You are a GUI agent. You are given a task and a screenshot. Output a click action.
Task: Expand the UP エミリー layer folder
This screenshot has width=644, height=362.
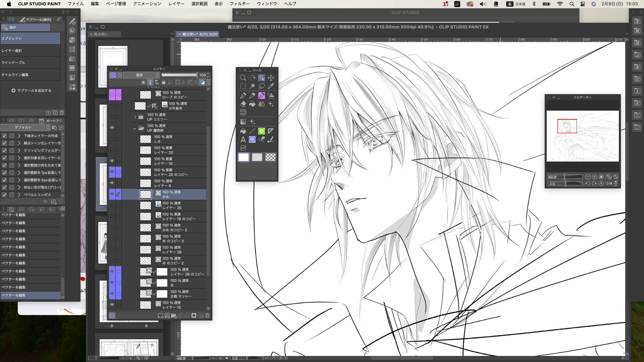tap(135, 117)
